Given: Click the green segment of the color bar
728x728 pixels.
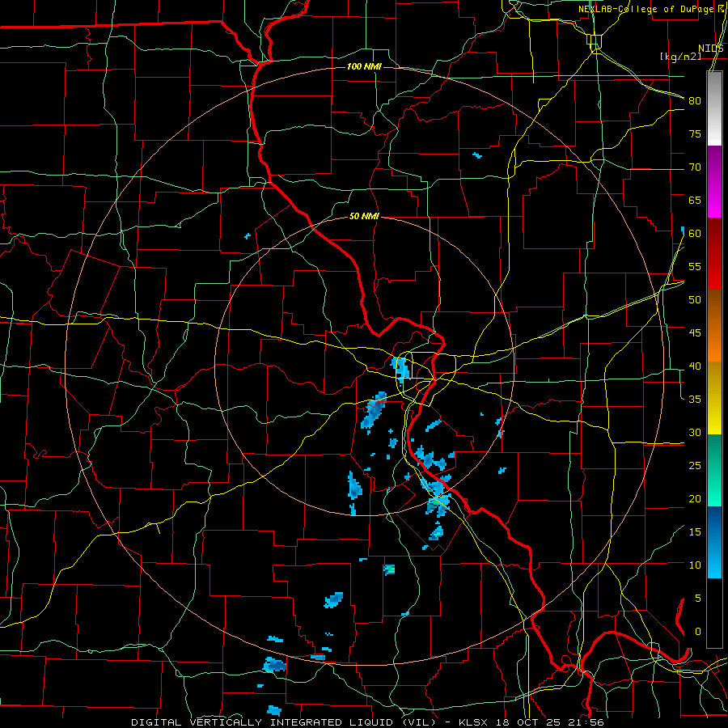Looking at the screenshot, I should pyautogui.click(x=714, y=470).
